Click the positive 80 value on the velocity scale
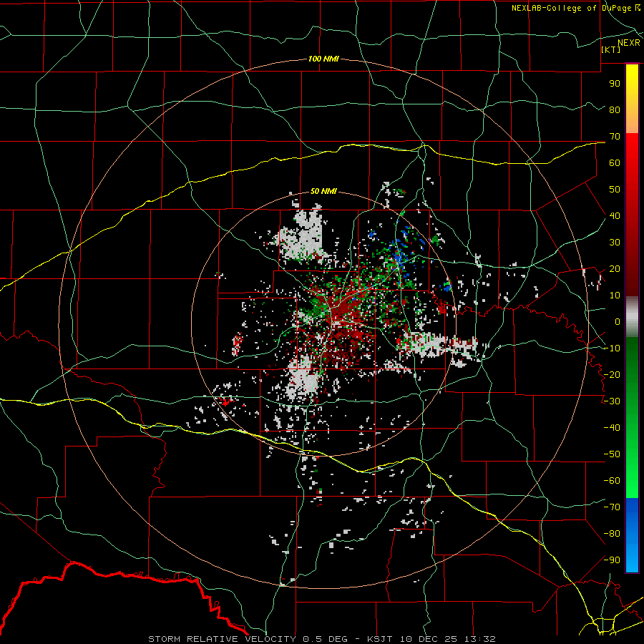Screen dimensions: 644x644 [x=615, y=109]
